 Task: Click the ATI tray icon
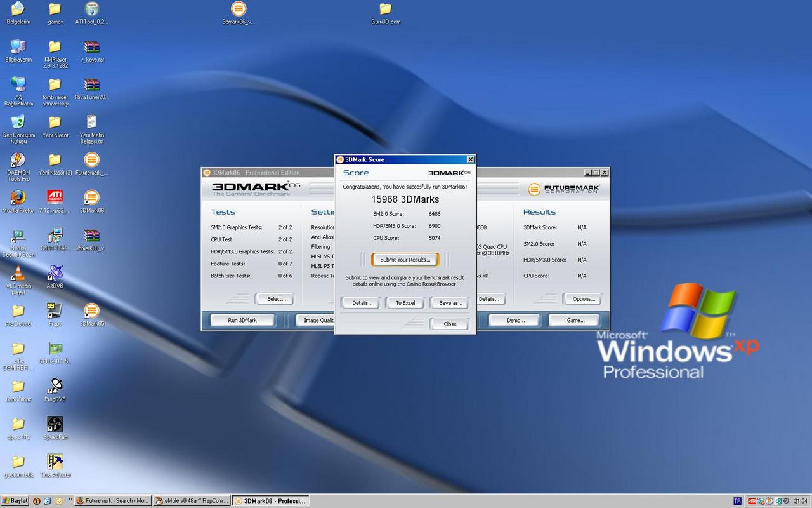752,501
